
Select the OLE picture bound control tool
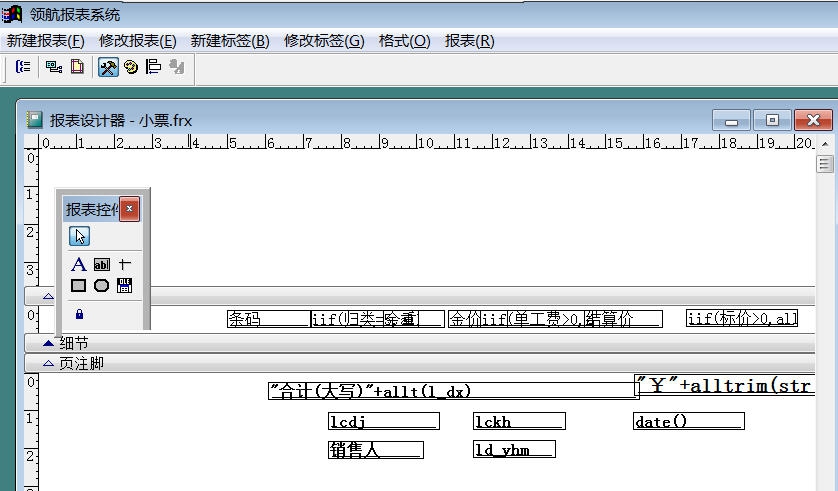tap(125, 286)
